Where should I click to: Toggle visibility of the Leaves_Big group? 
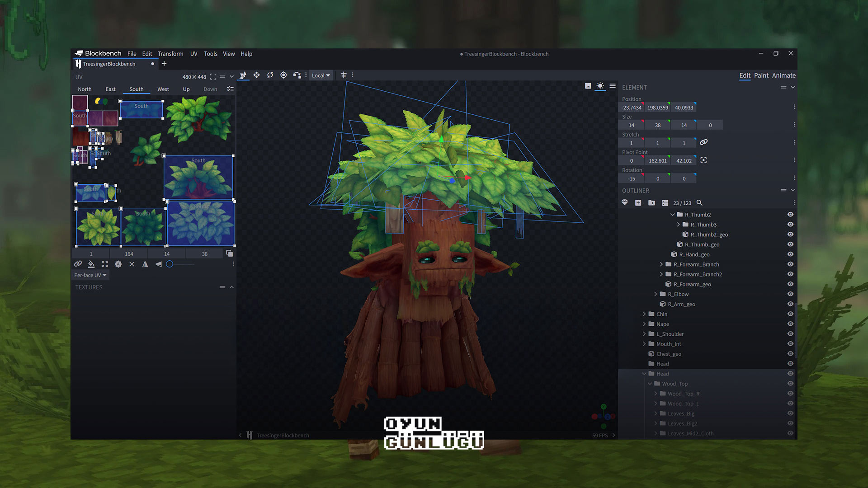(790, 413)
